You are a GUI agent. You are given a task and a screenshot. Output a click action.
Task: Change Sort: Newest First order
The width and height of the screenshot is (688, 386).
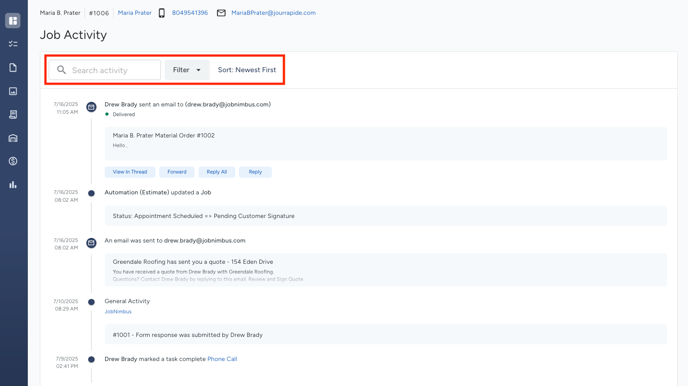247,70
